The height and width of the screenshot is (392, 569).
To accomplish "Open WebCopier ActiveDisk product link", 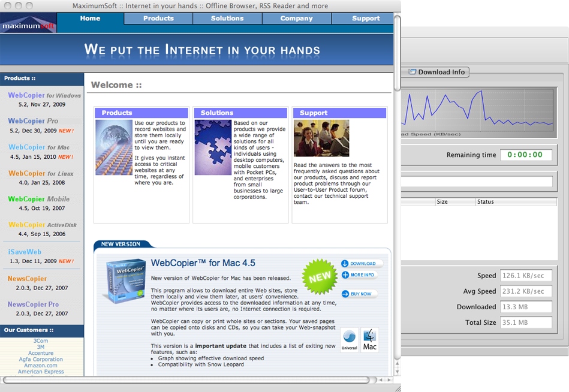I will 43,225.
